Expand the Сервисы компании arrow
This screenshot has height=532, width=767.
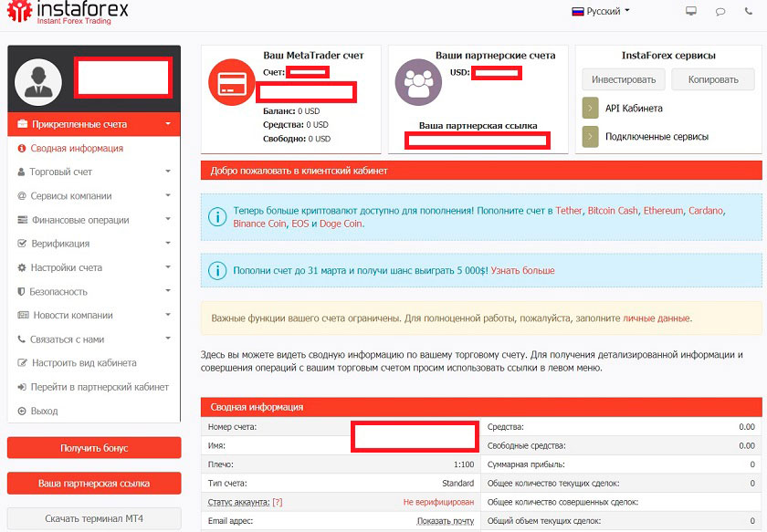point(168,195)
